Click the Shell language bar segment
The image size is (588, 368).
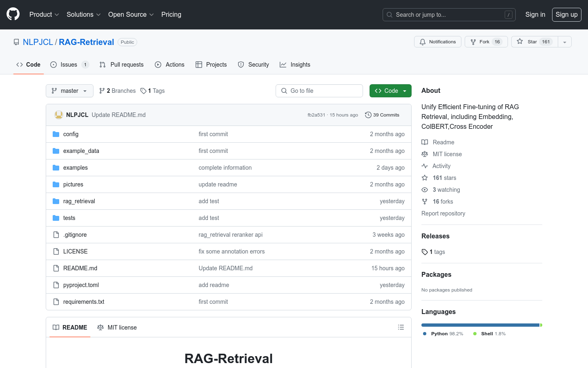tap(541, 325)
